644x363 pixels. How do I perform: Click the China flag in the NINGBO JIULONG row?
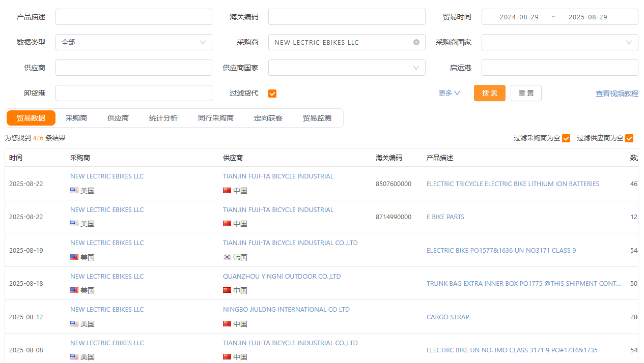[x=227, y=324]
